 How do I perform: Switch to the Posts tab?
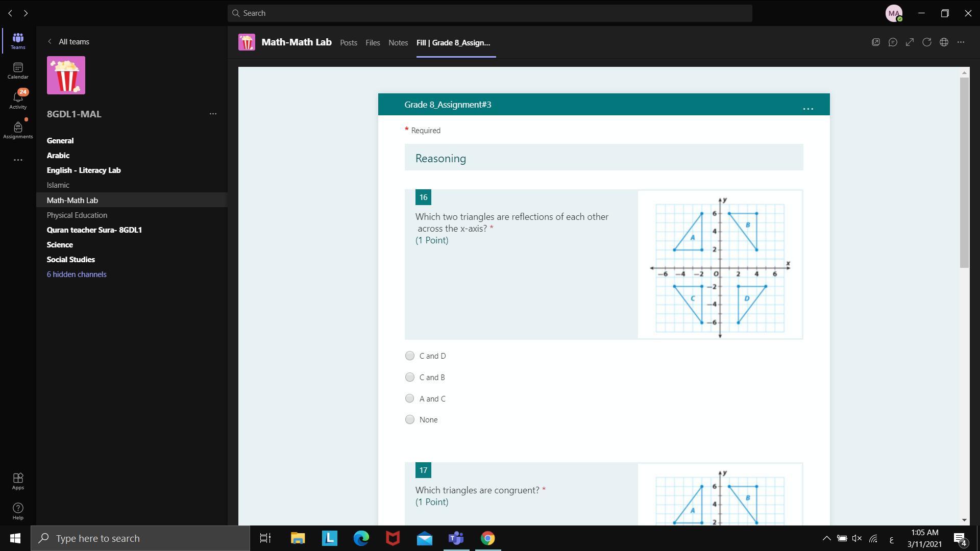(349, 43)
